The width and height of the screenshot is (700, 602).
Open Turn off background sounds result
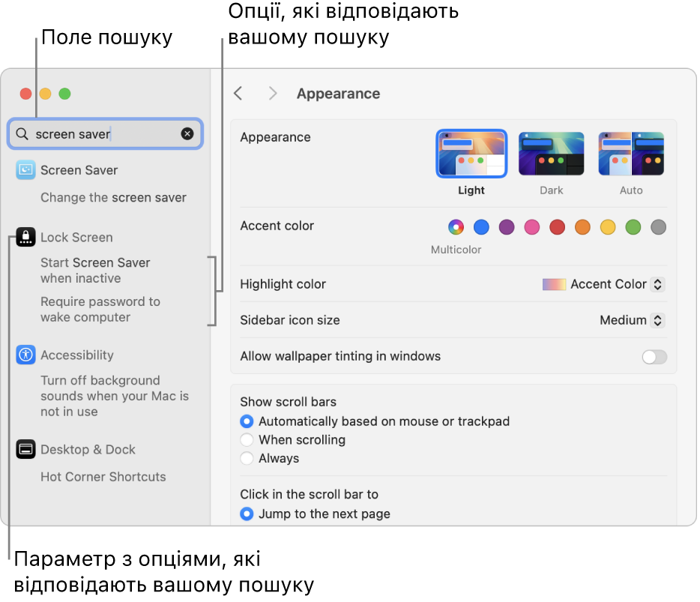click(114, 396)
